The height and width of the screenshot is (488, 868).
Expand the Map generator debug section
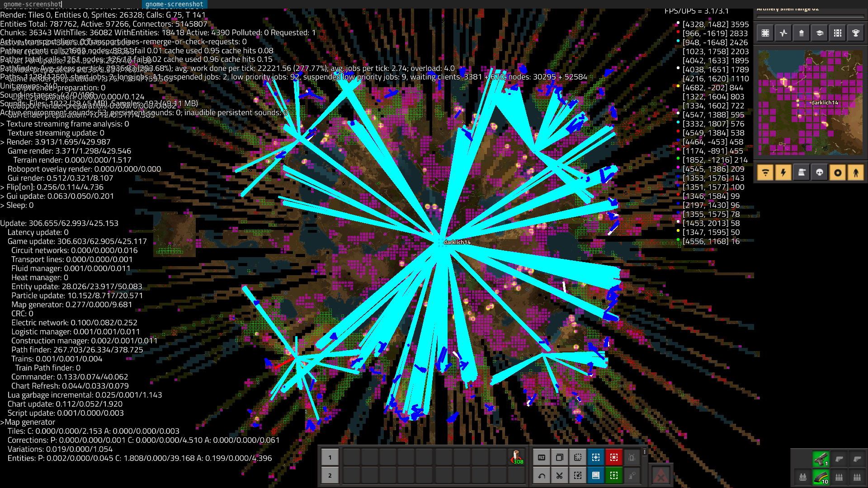(28, 422)
